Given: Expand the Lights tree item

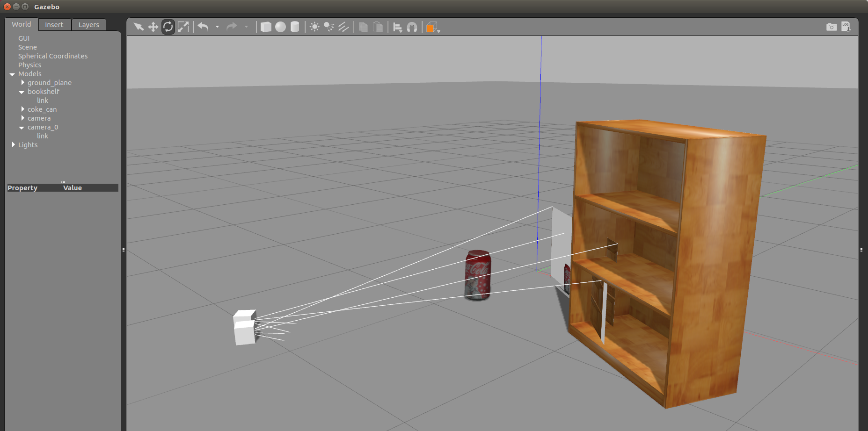Looking at the screenshot, I should coord(13,144).
